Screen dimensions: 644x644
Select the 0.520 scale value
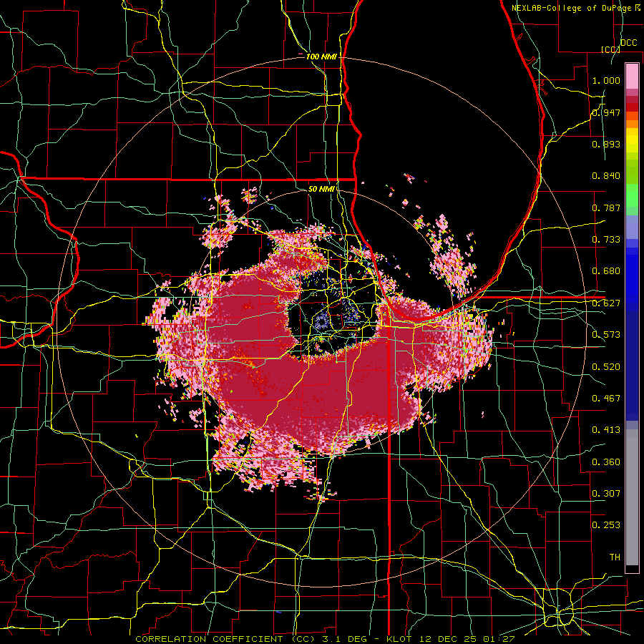coord(606,367)
